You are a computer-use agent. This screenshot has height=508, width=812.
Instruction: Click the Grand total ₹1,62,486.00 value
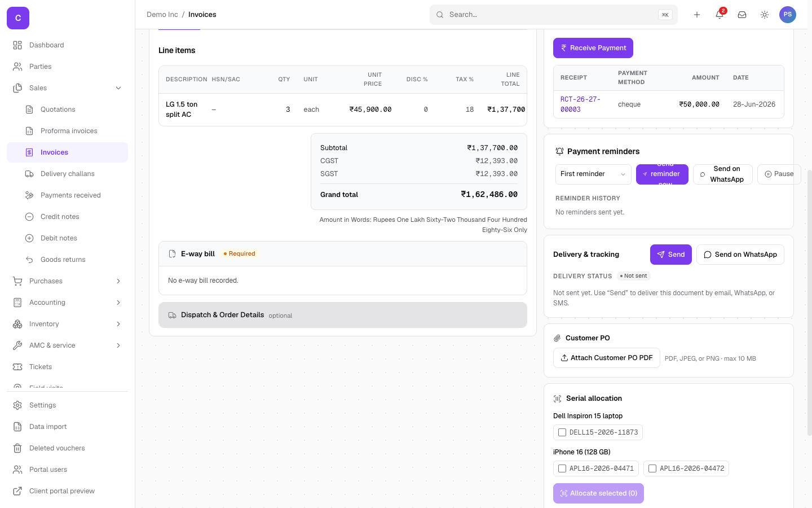pos(489,195)
